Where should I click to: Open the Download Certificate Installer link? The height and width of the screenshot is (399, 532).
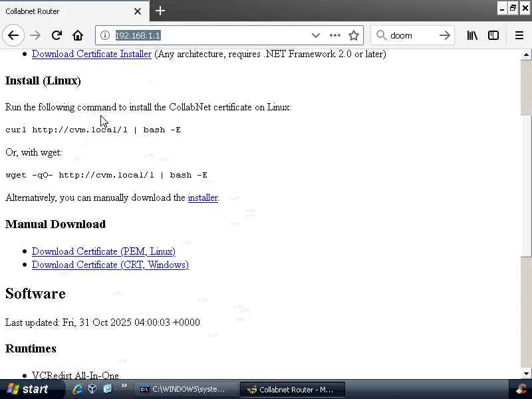92,54
